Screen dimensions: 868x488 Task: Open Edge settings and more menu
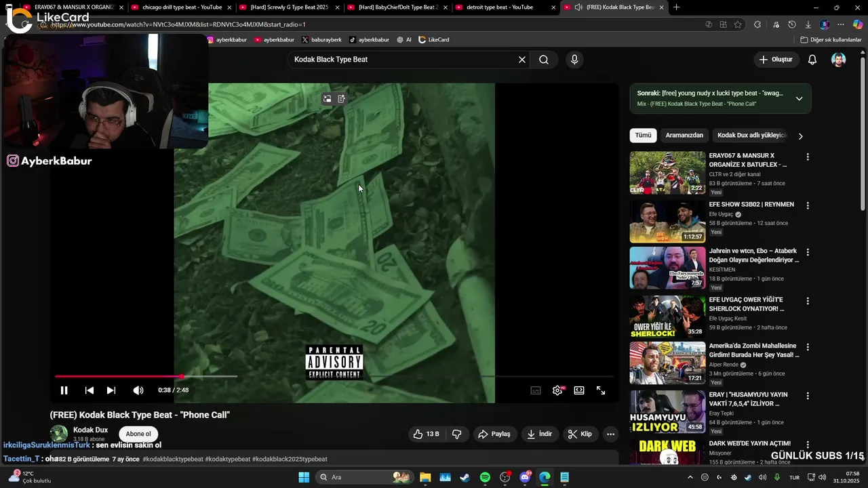click(841, 24)
